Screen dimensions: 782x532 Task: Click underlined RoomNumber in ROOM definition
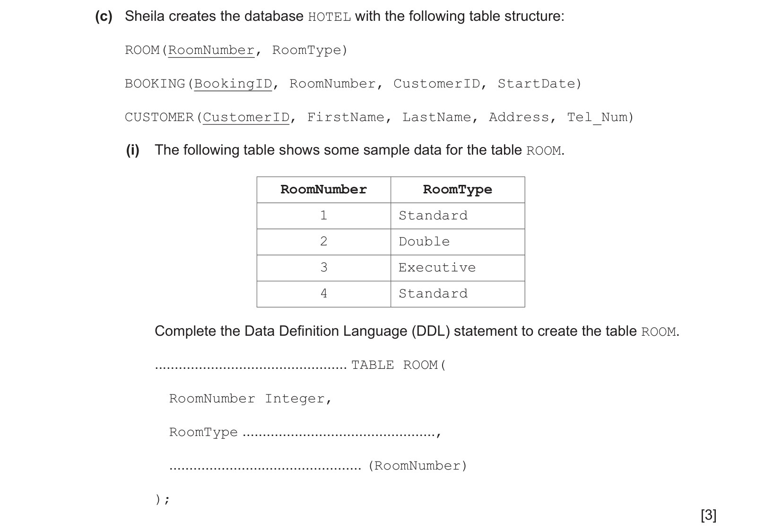point(211,51)
